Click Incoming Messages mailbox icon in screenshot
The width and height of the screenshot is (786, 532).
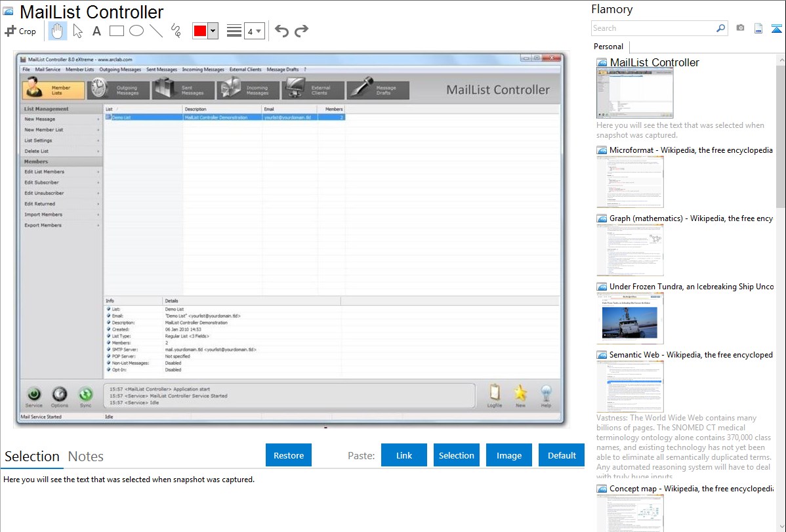230,89
